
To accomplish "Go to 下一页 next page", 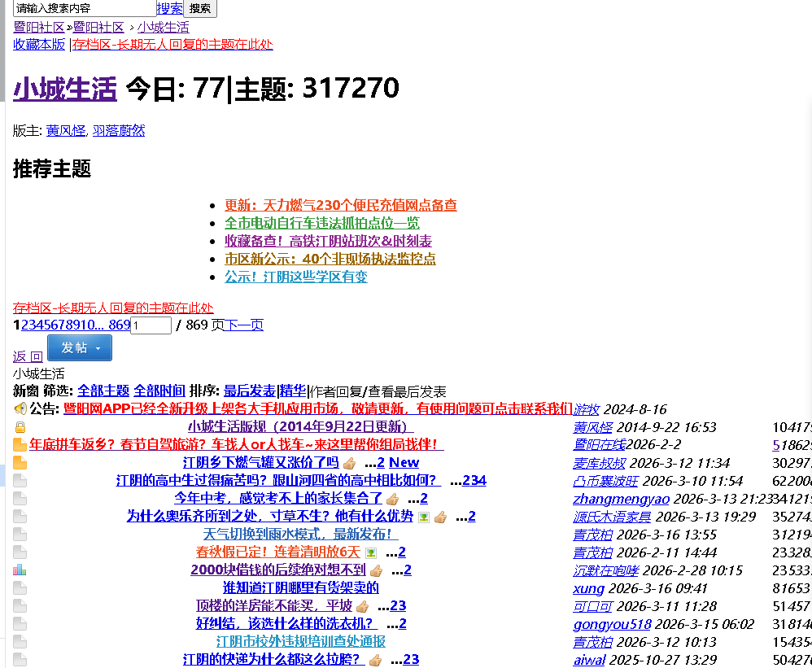I will pyautogui.click(x=243, y=325).
